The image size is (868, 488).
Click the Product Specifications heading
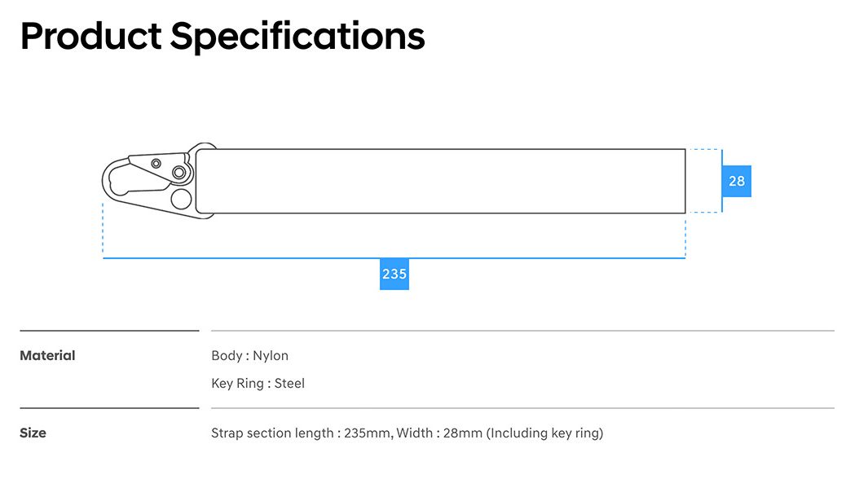click(223, 37)
